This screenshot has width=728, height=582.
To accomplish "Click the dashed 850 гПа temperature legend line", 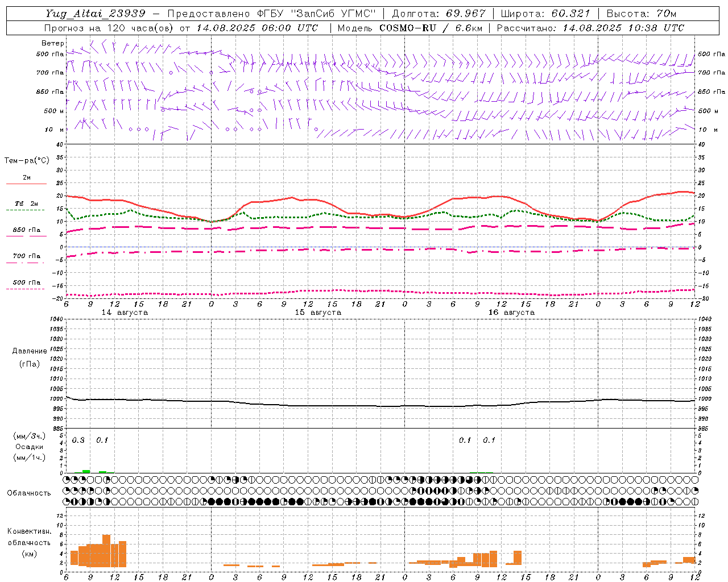I will coord(26,236).
